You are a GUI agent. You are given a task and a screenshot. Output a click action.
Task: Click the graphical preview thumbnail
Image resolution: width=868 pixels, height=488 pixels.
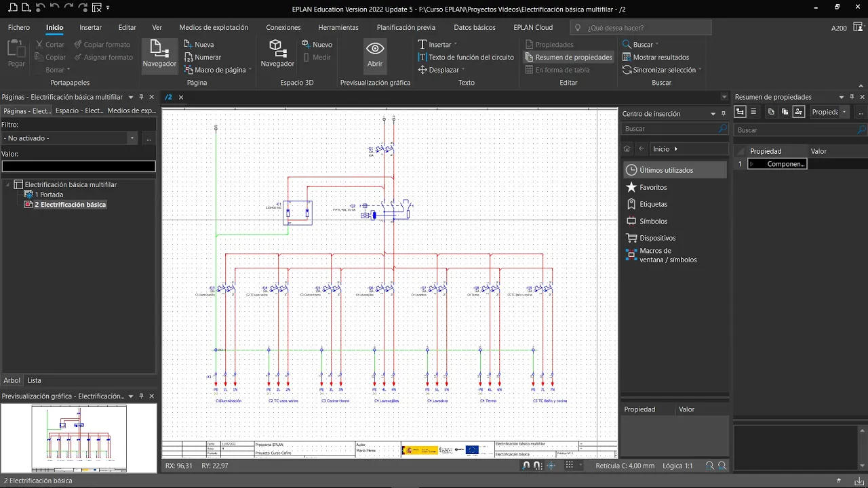(79, 439)
